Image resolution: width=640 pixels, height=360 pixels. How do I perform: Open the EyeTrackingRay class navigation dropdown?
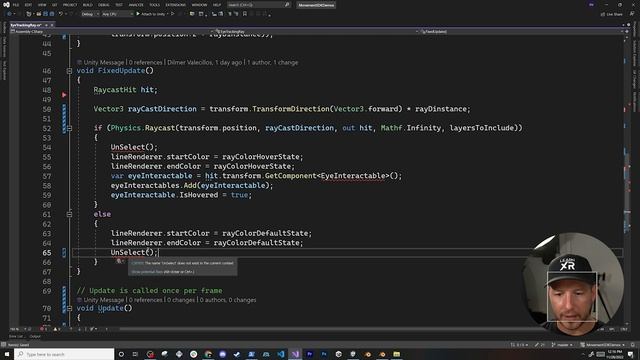pos(317,31)
